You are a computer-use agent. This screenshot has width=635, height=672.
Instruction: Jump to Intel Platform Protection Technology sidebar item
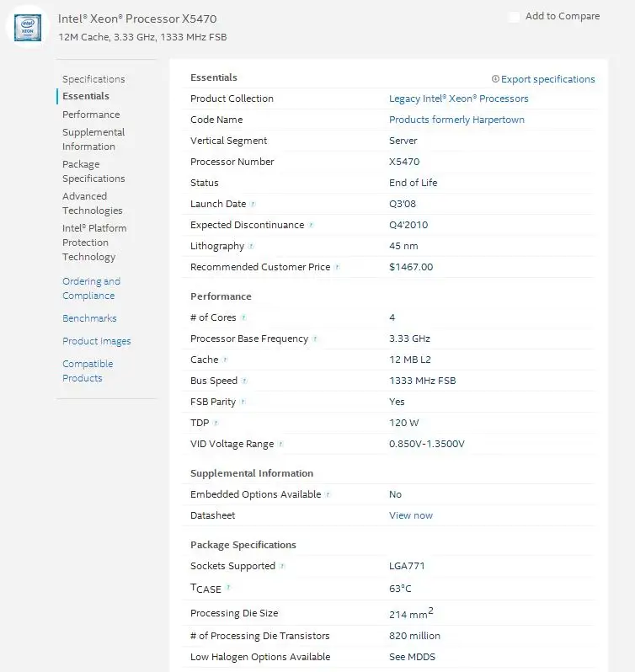[x=94, y=243]
